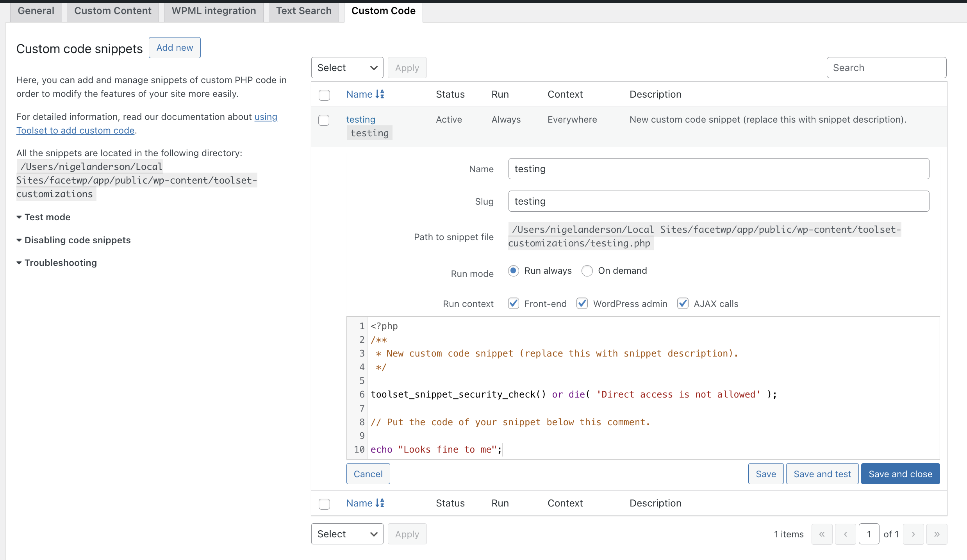Click the 'Active' status cell
This screenshot has width=967, height=560.
449,119
